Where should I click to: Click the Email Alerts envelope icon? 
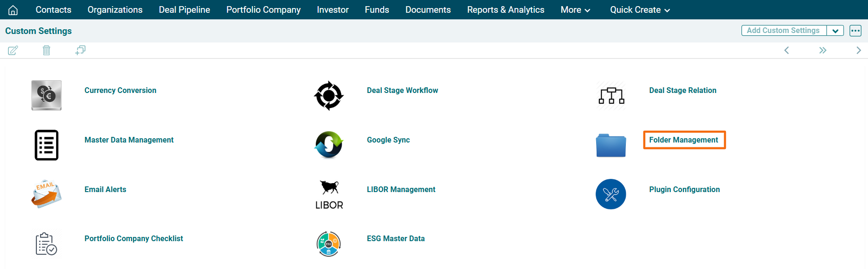point(46,194)
